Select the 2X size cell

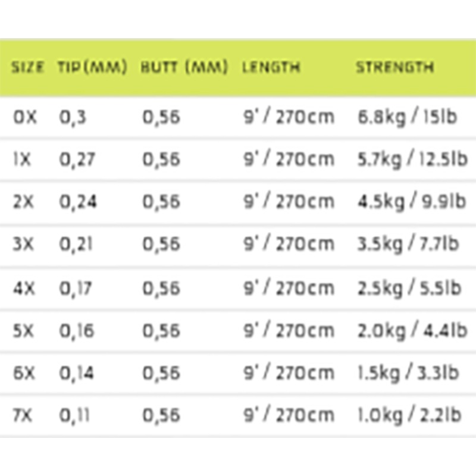(24, 202)
